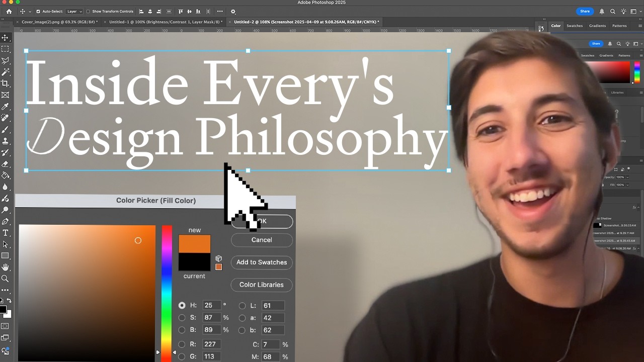The width and height of the screenshot is (644, 362).
Task: Select the S (saturation) radio button
Action: (x=182, y=318)
